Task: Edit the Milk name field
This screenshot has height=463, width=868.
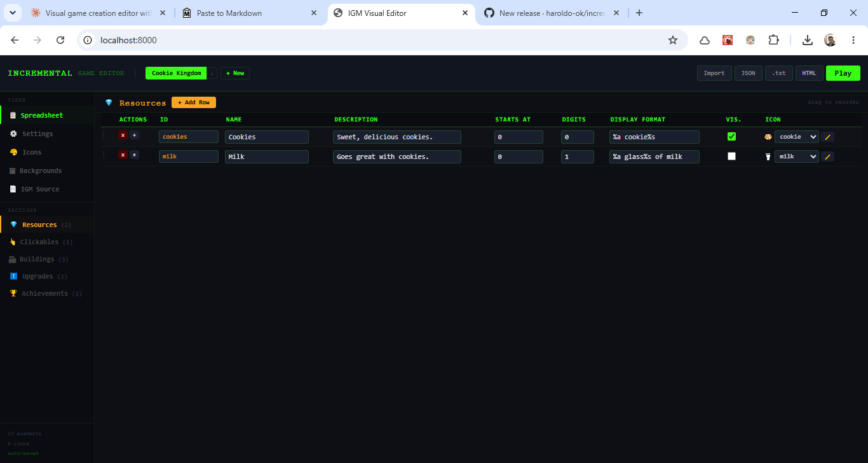Action: coord(267,156)
